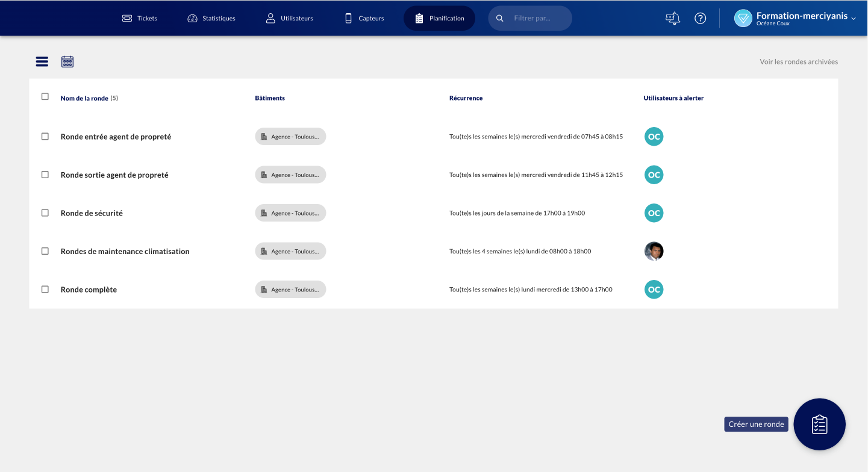Switch to list view icon

(x=42, y=61)
